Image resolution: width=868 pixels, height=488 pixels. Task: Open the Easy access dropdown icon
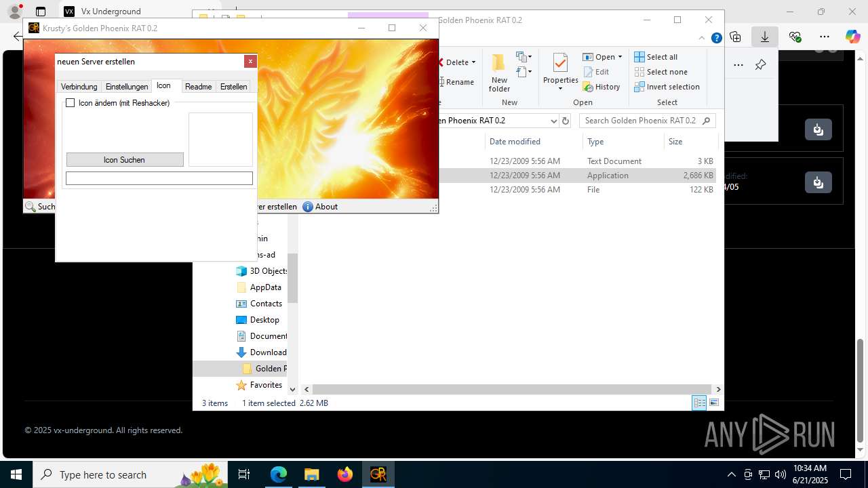(524, 72)
